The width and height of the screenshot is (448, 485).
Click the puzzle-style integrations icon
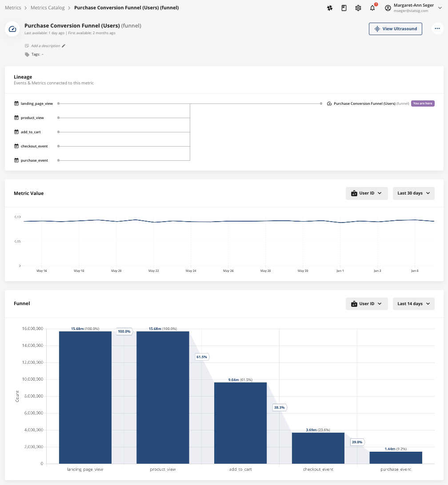pyautogui.click(x=330, y=8)
